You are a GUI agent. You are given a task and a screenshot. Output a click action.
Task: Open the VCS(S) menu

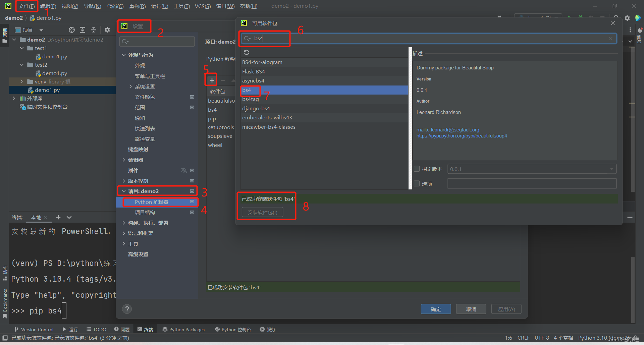click(203, 6)
